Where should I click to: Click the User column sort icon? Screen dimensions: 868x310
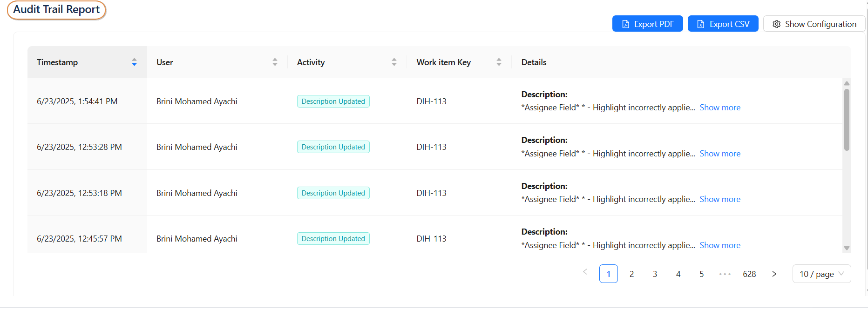tap(275, 62)
